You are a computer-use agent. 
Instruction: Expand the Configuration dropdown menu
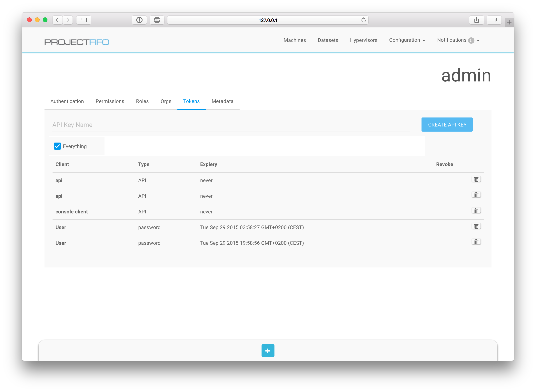click(x=407, y=40)
